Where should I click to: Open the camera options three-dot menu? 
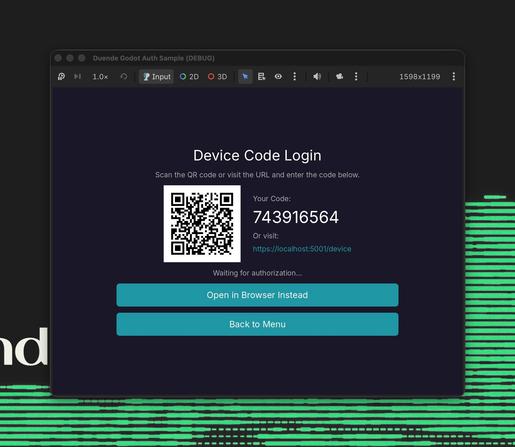click(x=356, y=77)
